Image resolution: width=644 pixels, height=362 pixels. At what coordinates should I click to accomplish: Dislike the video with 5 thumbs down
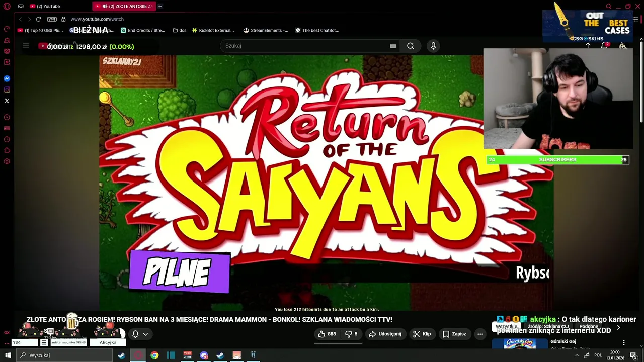click(351, 334)
